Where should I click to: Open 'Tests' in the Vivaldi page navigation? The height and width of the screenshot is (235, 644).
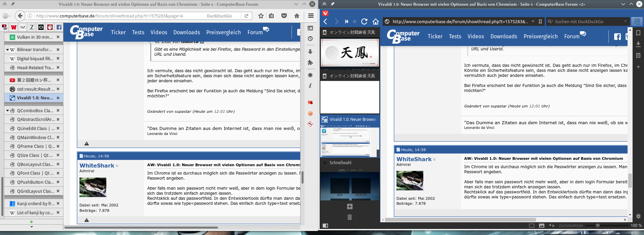pyautogui.click(x=455, y=36)
